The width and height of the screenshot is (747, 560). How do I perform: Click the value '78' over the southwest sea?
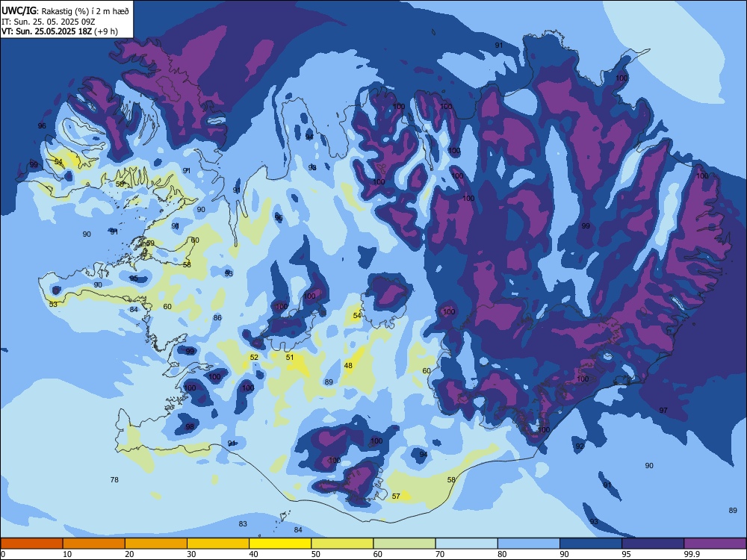pos(114,479)
